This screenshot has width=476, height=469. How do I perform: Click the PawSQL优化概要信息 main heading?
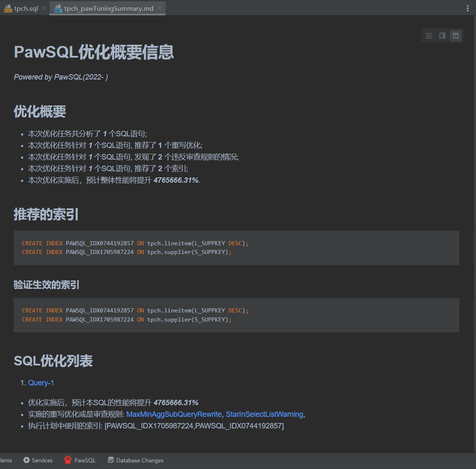pyautogui.click(x=94, y=52)
